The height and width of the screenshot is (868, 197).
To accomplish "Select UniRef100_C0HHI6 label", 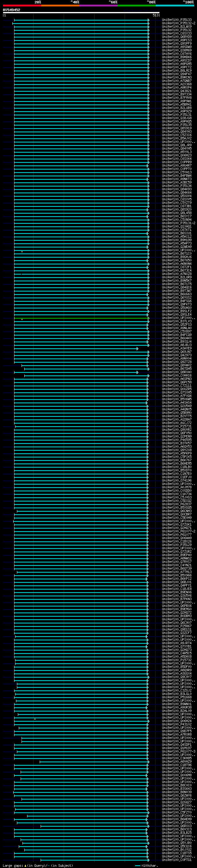I will click(177, 376).
